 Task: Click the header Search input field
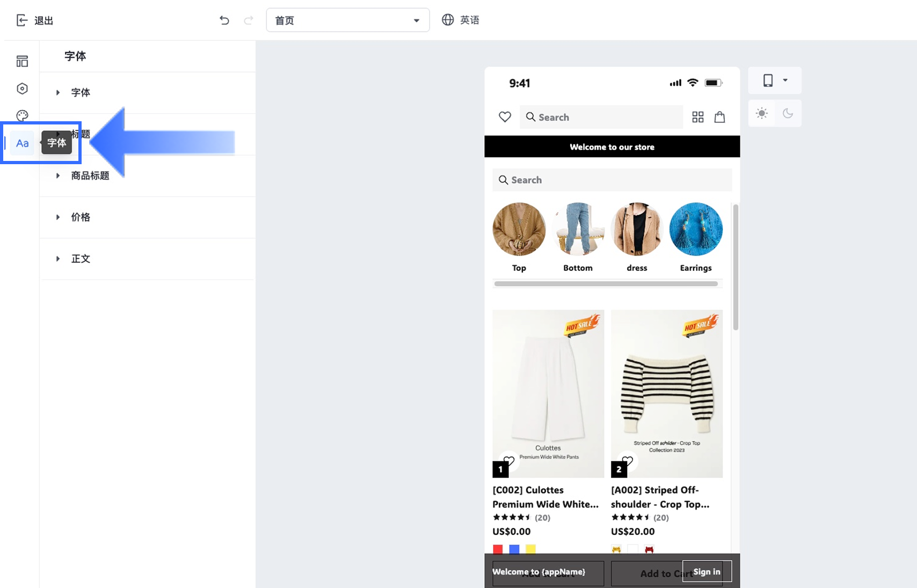click(601, 117)
